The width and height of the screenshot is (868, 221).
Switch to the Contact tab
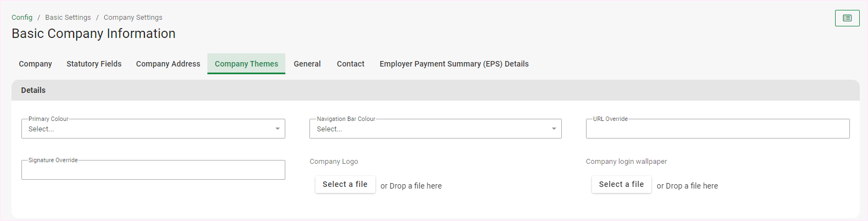click(351, 64)
